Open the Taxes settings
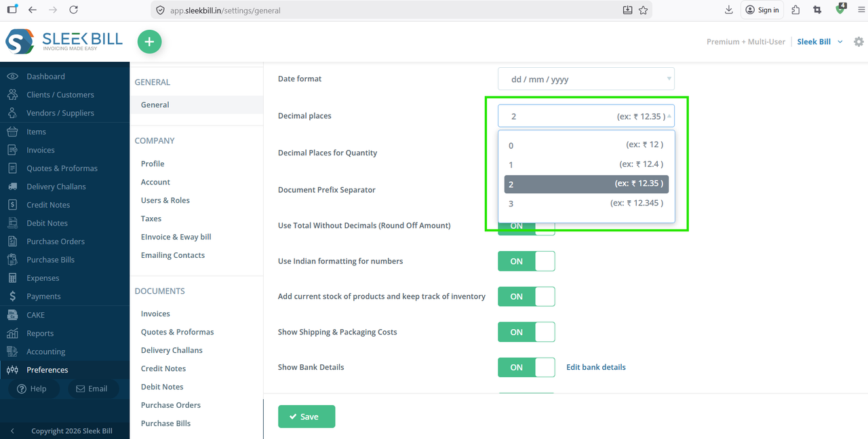This screenshot has height=439, width=868. [151, 218]
